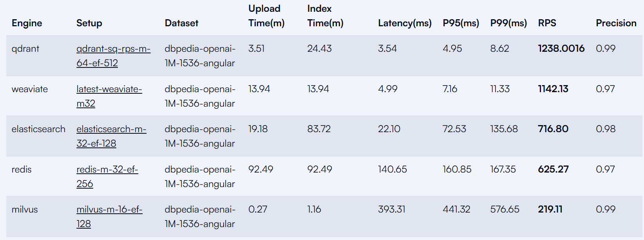Image resolution: width=644 pixels, height=240 pixels.
Task: Click the redis latency value 140.65
Action: click(392, 169)
